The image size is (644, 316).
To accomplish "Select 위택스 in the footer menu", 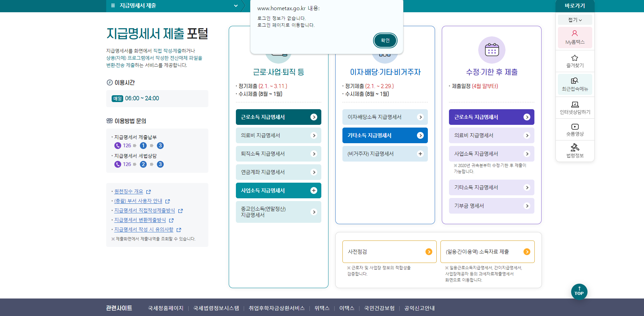I will (x=322, y=308).
